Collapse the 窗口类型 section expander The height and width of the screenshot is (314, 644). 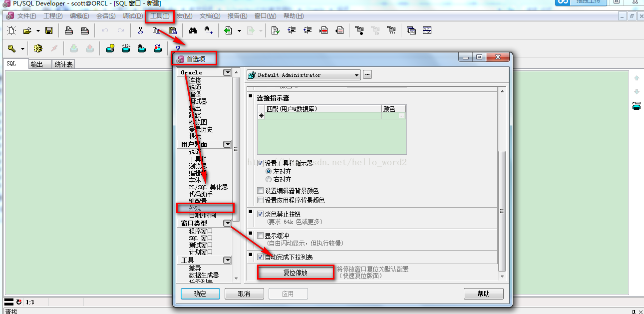227,223
